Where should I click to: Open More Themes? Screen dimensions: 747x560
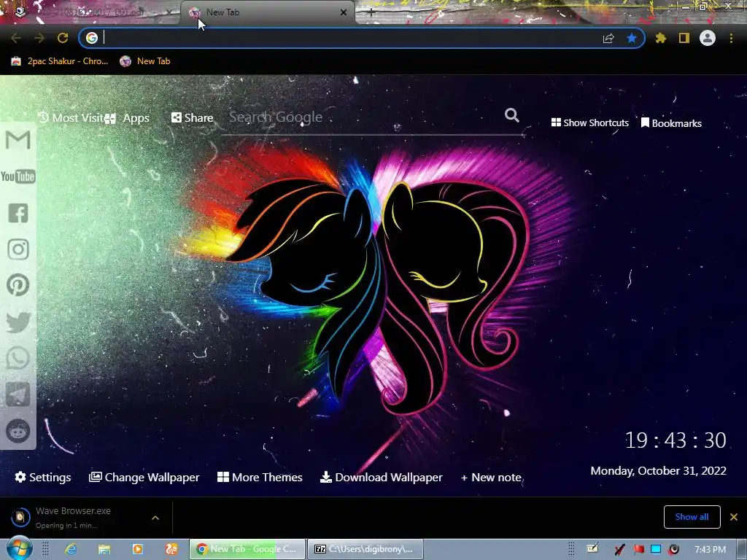click(260, 477)
